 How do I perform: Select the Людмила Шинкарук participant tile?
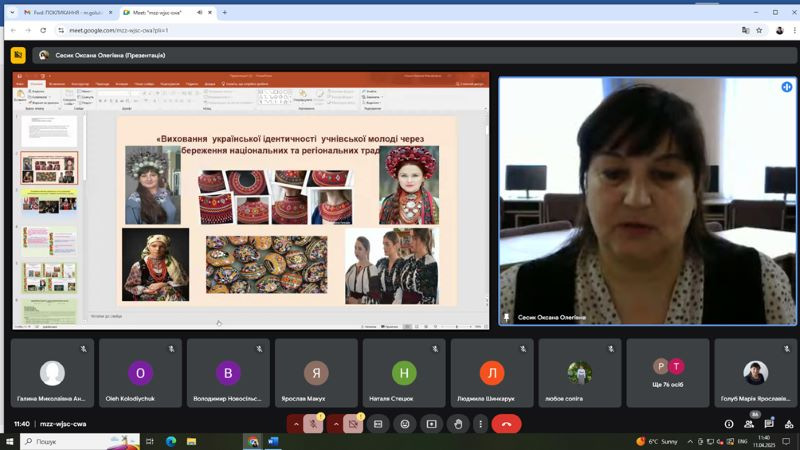pyautogui.click(x=492, y=373)
